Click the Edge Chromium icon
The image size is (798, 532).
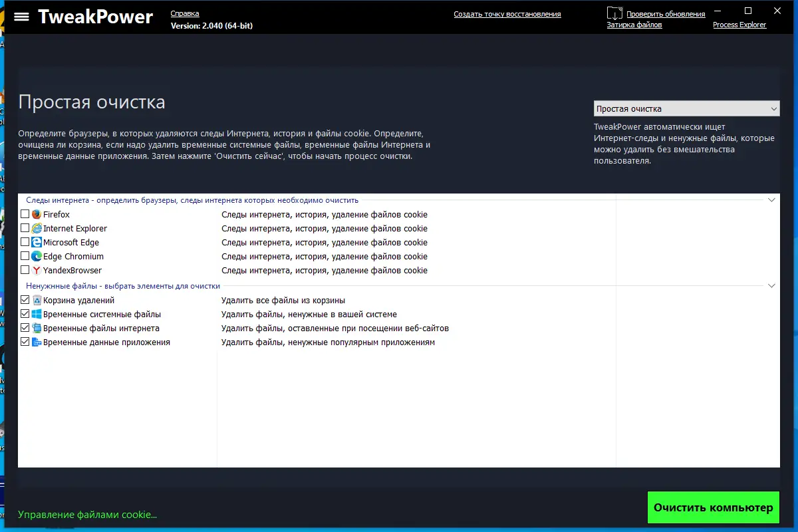coord(37,257)
